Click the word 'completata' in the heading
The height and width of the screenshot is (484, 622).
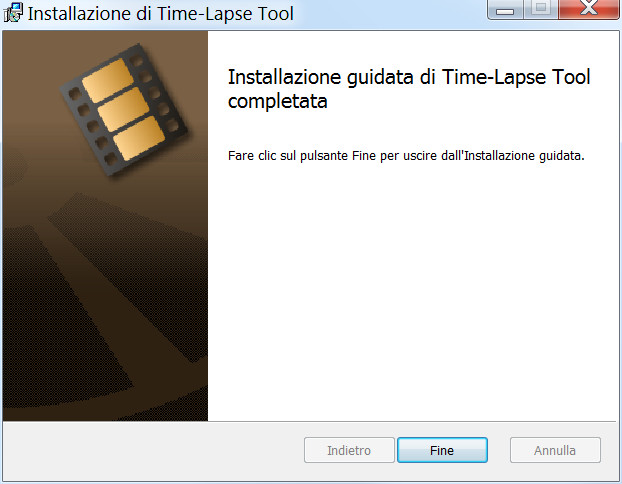[278, 101]
